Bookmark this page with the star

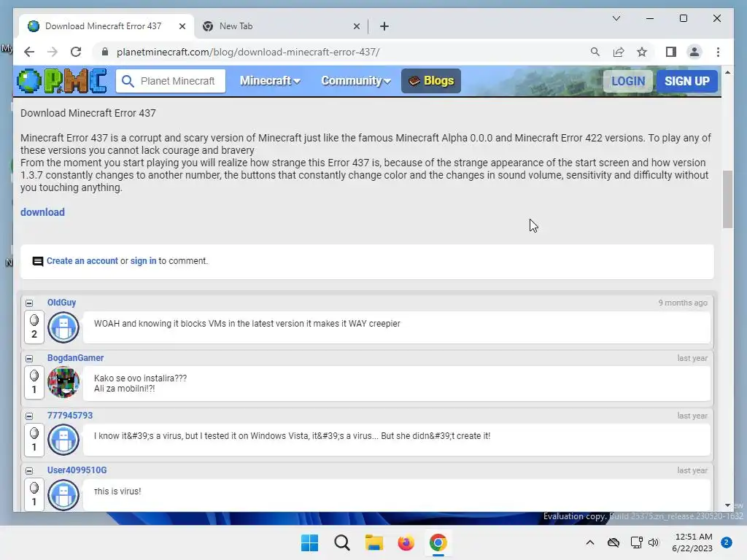tap(642, 52)
